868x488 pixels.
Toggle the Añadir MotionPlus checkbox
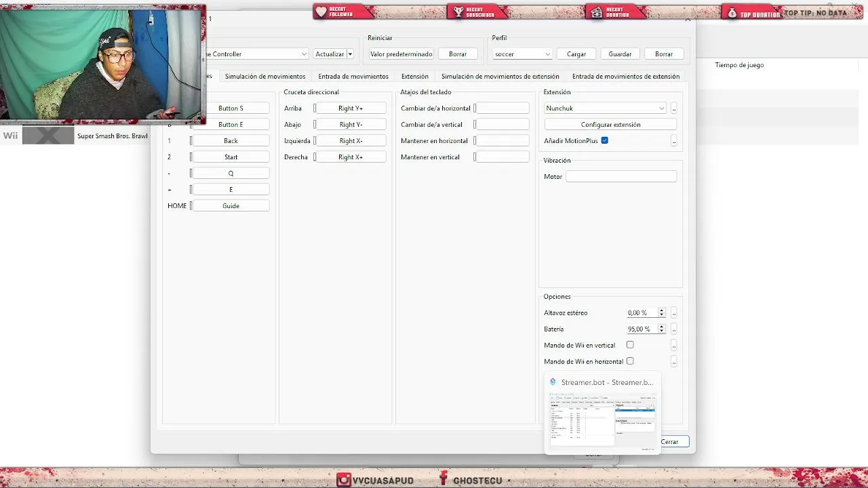(604, 140)
